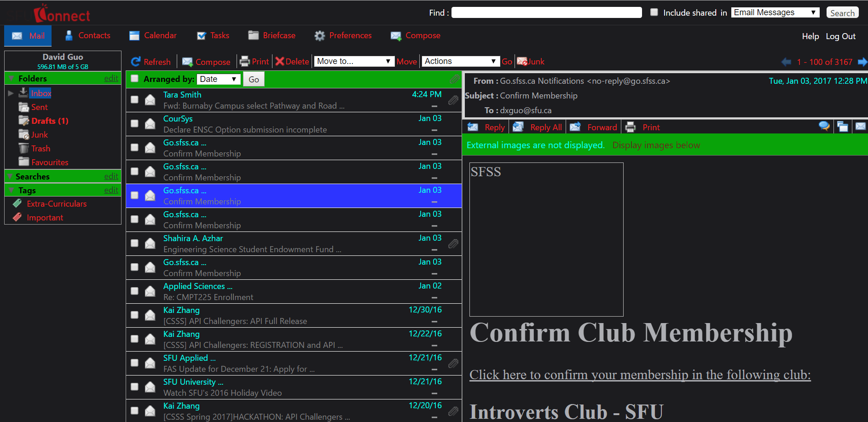The image size is (868, 422).
Task: Open the Favourites folder icon
Action: coord(23,162)
